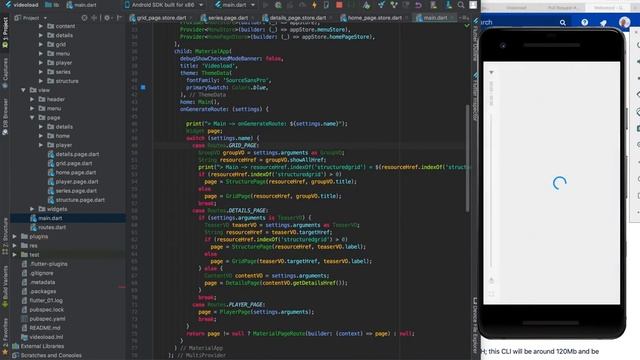Click the red Stop button in toolbar
Viewport: 640px width, 360px height.
(x=339, y=5)
